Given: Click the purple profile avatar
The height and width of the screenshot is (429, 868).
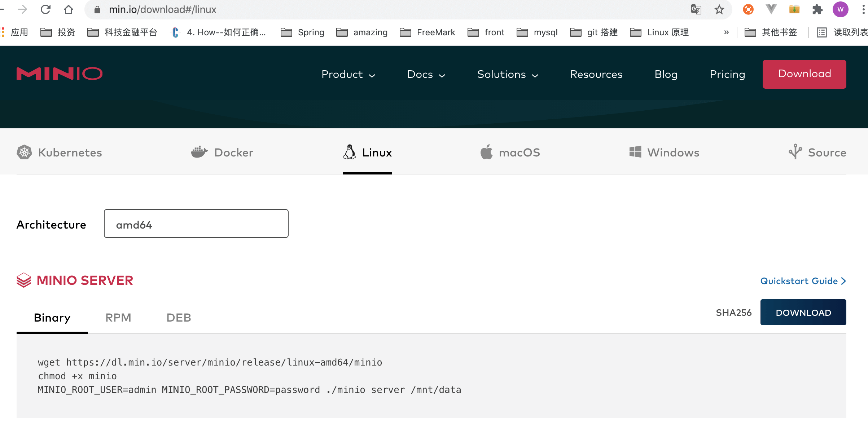Looking at the screenshot, I should [840, 9].
